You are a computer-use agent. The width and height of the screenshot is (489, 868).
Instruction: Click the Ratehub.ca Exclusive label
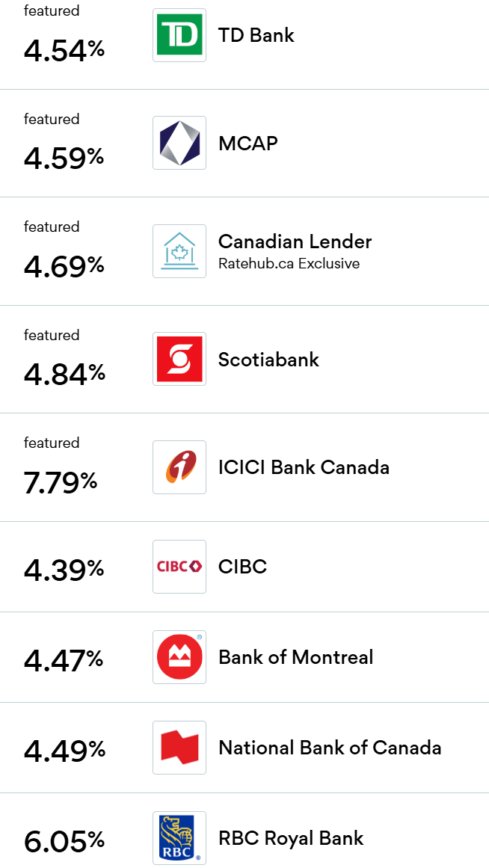[289, 263]
